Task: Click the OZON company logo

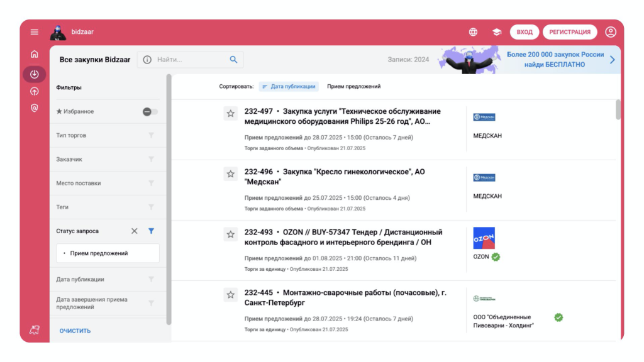Action: pyautogui.click(x=484, y=238)
